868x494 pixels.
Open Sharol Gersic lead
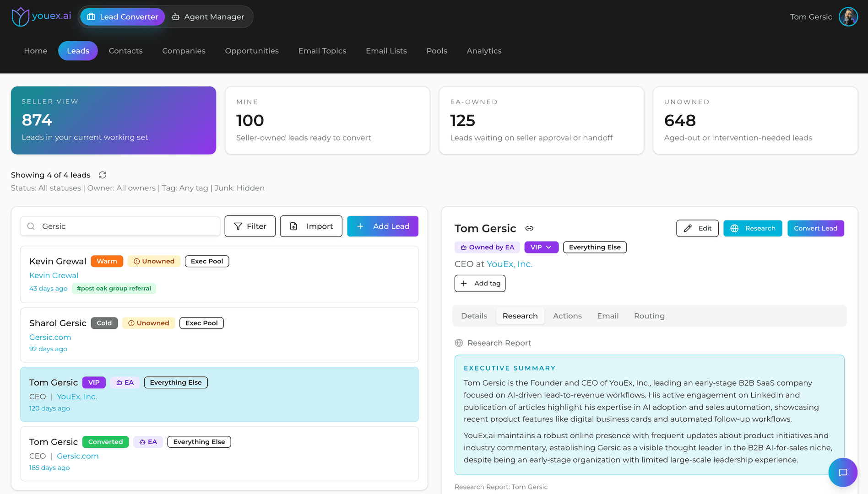coord(58,323)
